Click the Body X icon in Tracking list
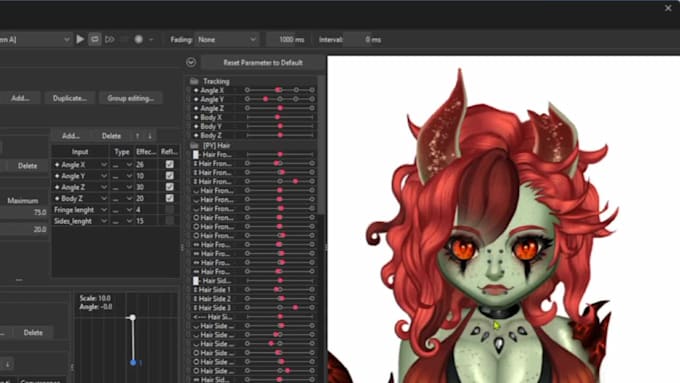 tap(196, 118)
